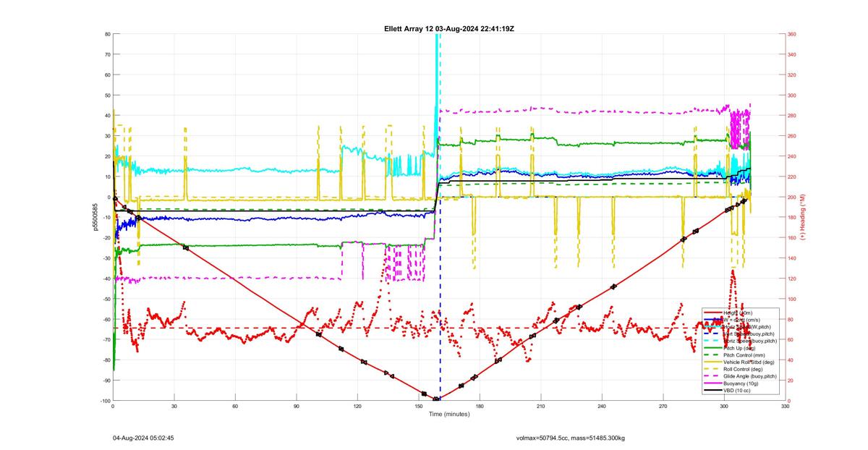Click the 'Glide Angle (buoy,pitch)' legend label
Image resolution: width=868 pixels, height=450 pixels.
[750, 376]
